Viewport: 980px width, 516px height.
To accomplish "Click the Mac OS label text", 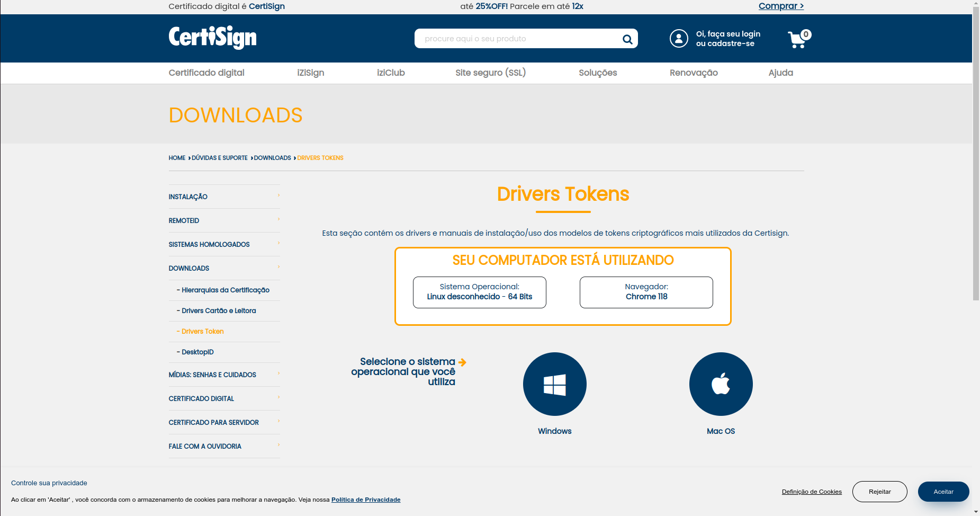I will point(721,431).
